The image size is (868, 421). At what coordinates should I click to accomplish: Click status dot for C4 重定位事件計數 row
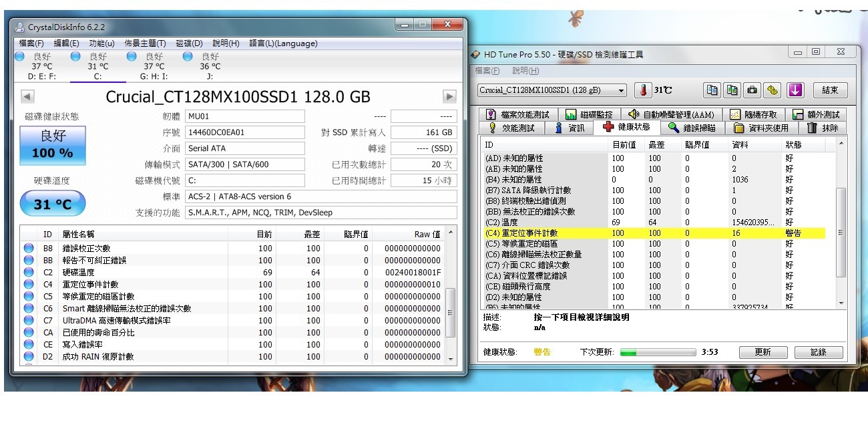click(x=29, y=285)
